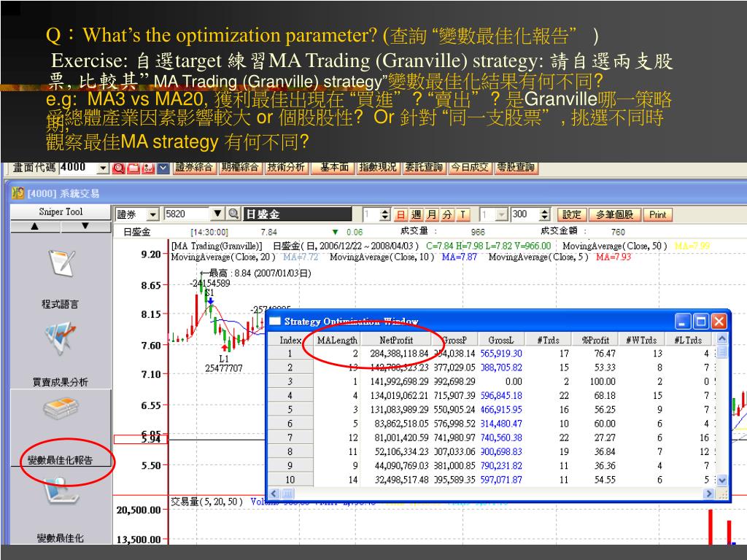Click the optimization table scroll down arrow
The height and width of the screenshot is (560, 747).
(721, 480)
